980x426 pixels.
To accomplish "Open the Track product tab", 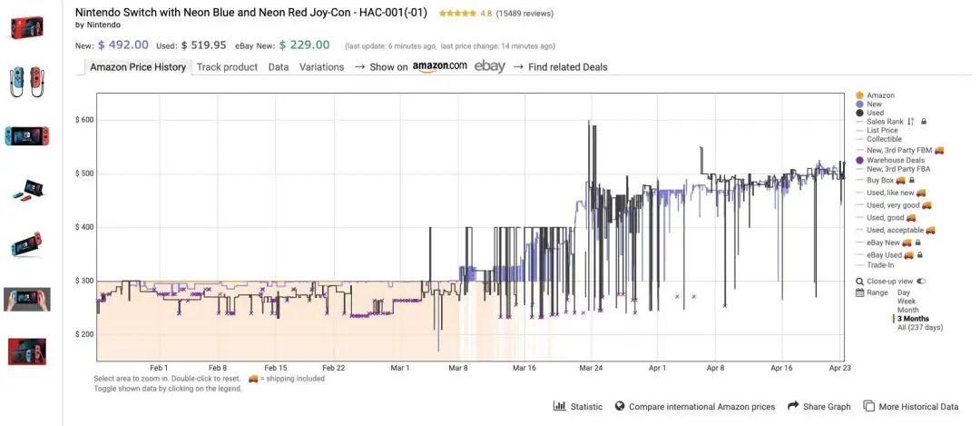I will [227, 67].
